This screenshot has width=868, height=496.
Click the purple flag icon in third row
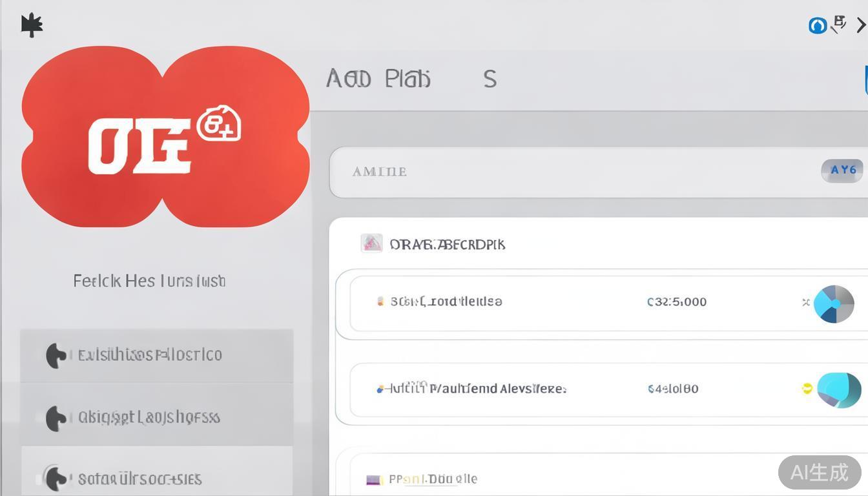tap(373, 480)
